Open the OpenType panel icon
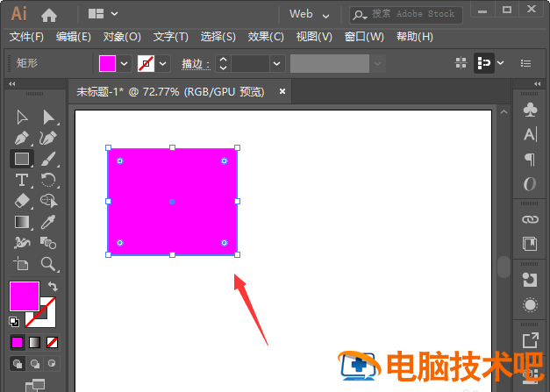The image size is (550, 392). click(x=530, y=184)
